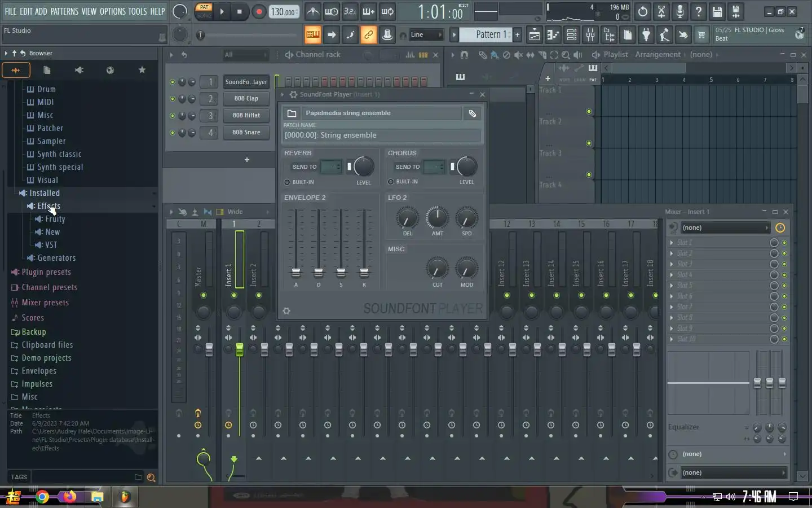
Task: Open graph editor bars icon in Channel rack
Action: coord(410,55)
